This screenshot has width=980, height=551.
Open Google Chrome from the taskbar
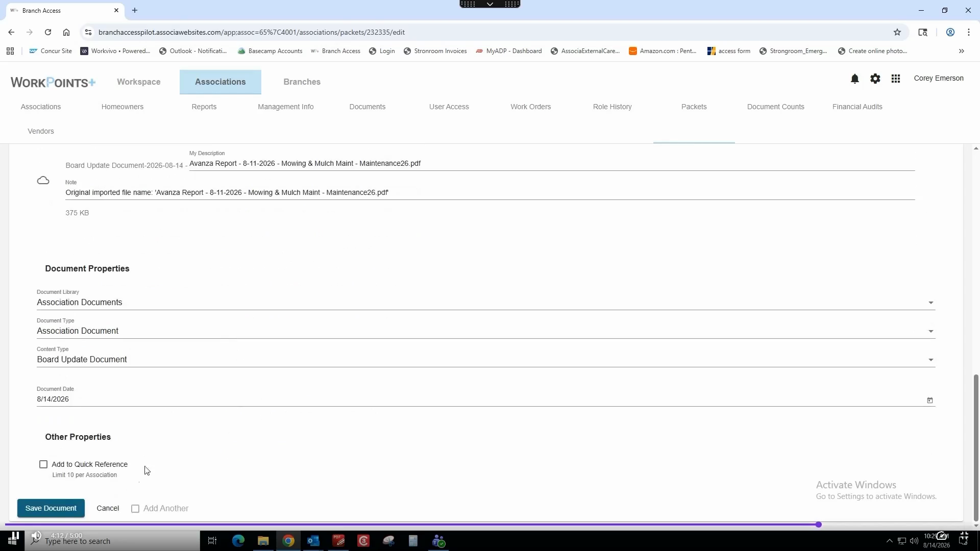(288, 541)
